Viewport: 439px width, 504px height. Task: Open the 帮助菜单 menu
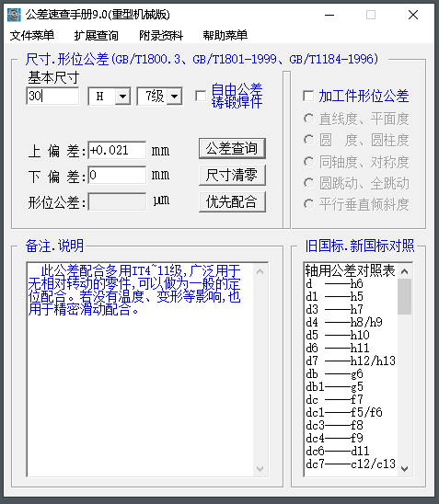click(x=225, y=35)
